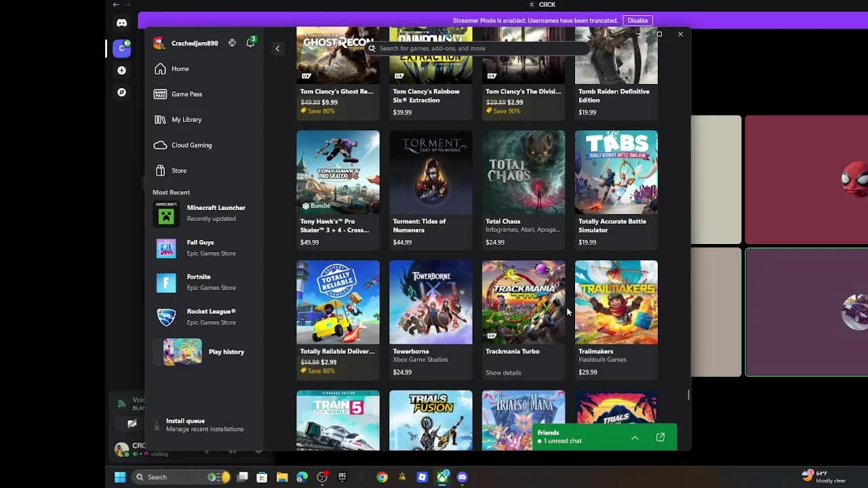
Task: Open Totally Accurate Battle Simulator card
Action: coord(616,189)
